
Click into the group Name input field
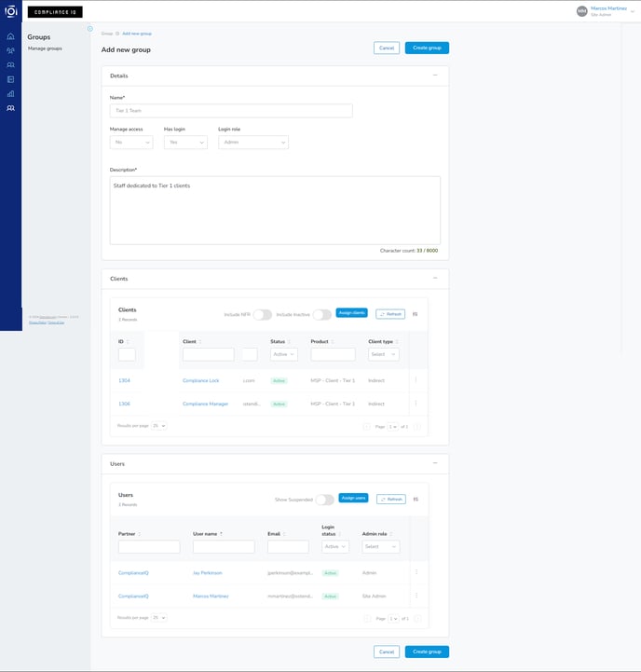coord(231,110)
